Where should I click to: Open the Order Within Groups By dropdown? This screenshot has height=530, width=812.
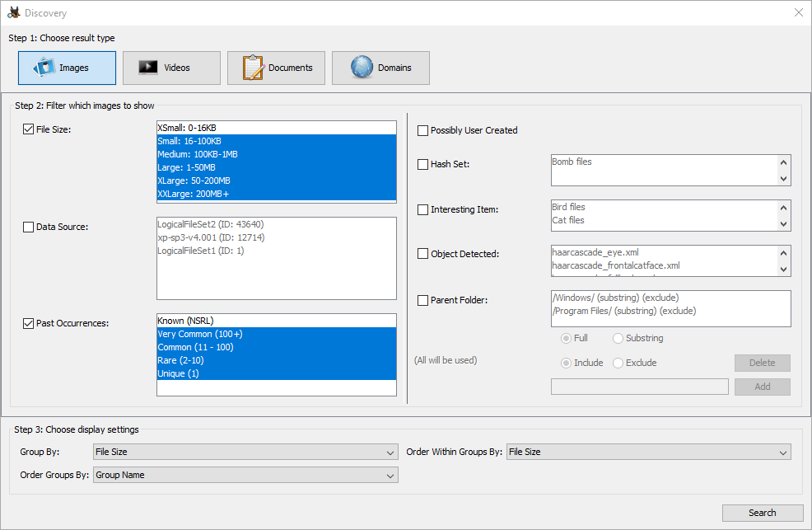[648, 452]
